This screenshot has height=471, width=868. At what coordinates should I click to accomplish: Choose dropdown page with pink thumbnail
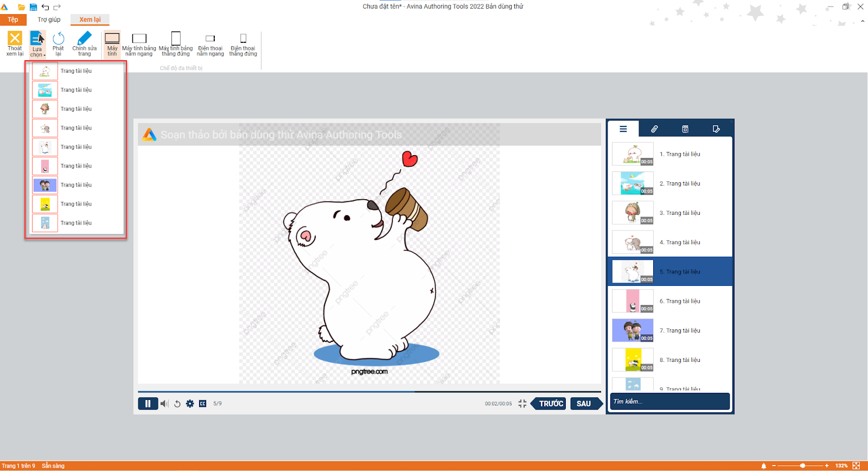tap(76, 166)
